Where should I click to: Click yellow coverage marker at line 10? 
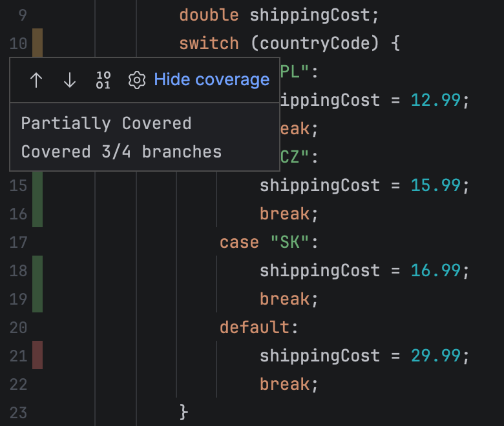(37, 43)
